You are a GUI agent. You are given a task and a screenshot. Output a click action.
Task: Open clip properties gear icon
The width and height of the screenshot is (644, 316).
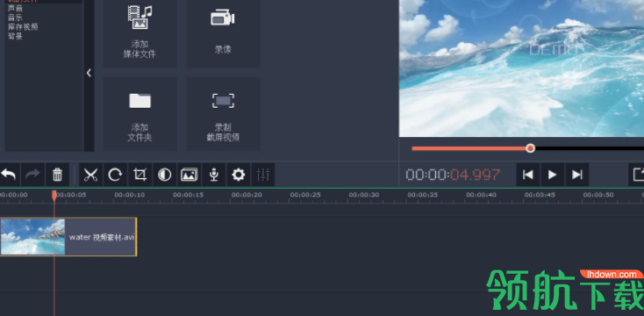pyautogui.click(x=239, y=175)
